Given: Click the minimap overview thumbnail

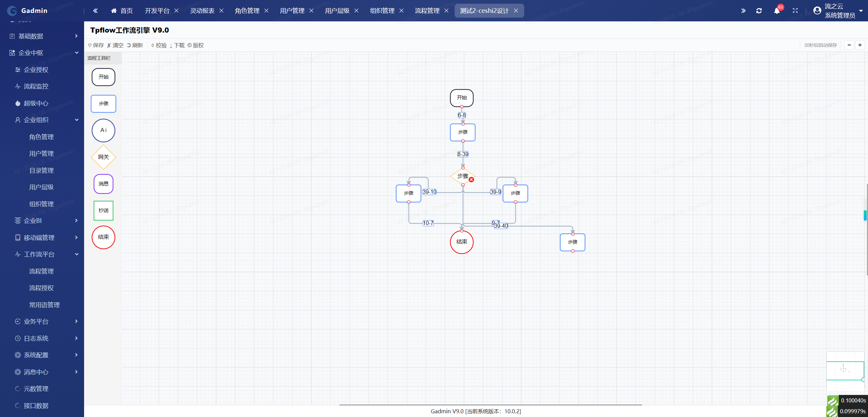Looking at the screenshot, I should 845,371.
